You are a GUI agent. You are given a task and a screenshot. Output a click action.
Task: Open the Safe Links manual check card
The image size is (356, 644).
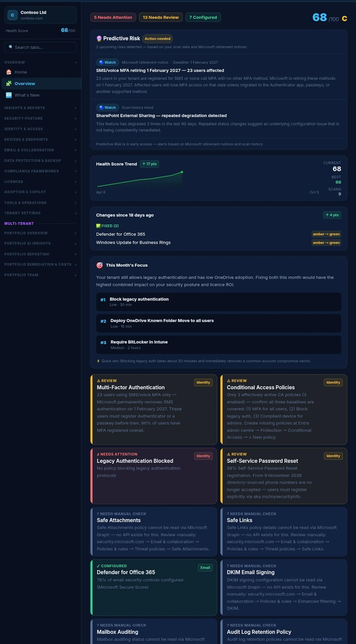click(284, 531)
